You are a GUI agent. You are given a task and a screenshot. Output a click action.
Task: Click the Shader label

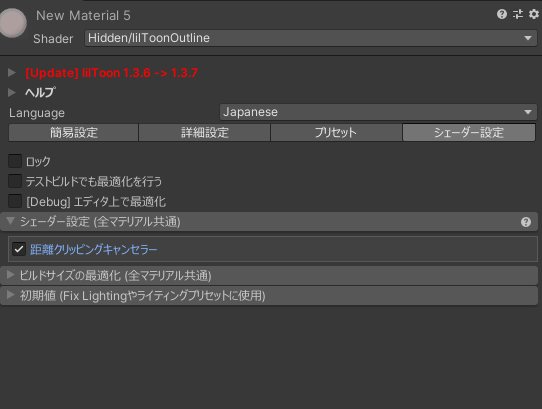click(53, 39)
